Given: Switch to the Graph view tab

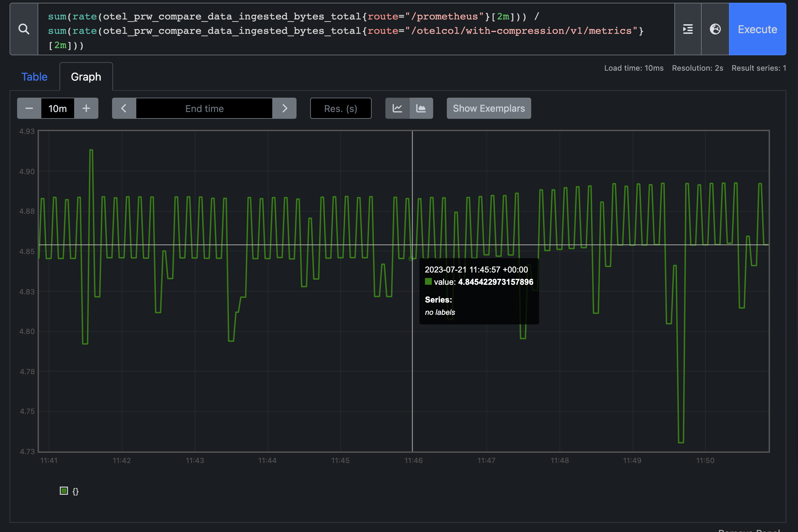Looking at the screenshot, I should pos(85,76).
